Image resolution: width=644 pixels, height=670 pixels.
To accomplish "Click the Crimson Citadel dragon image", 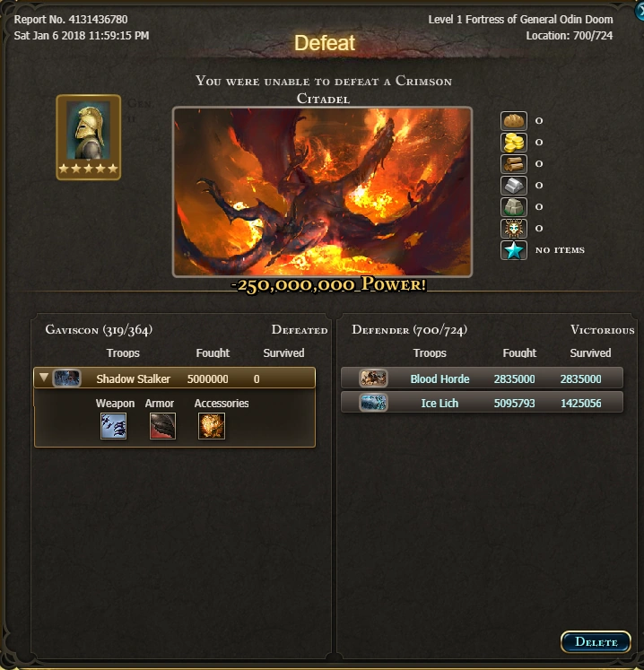I will [x=322, y=192].
